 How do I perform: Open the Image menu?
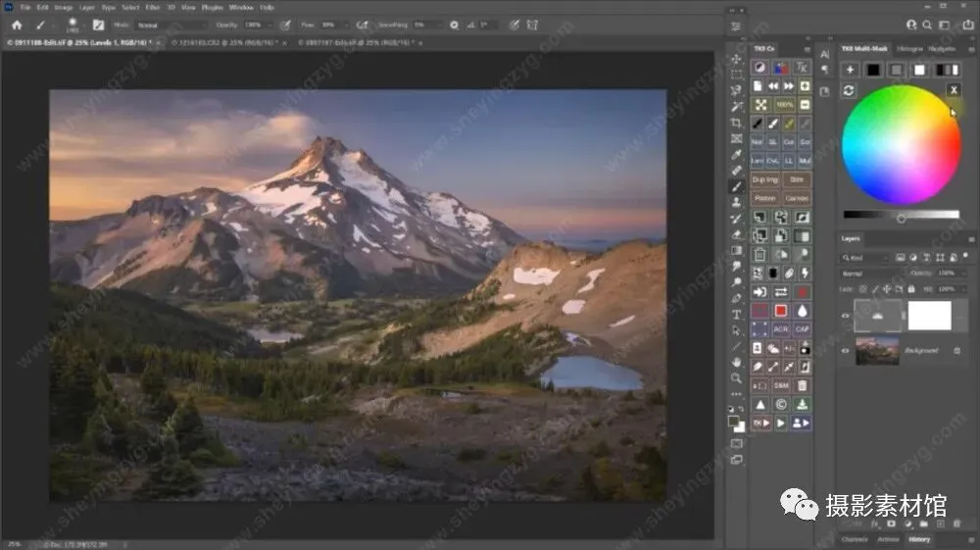63,8
